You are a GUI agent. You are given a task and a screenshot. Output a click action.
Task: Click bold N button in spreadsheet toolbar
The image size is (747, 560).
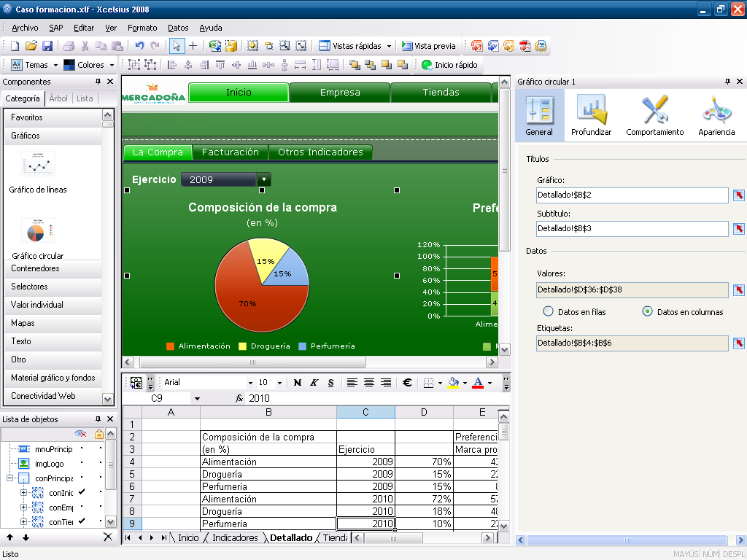click(x=298, y=383)
